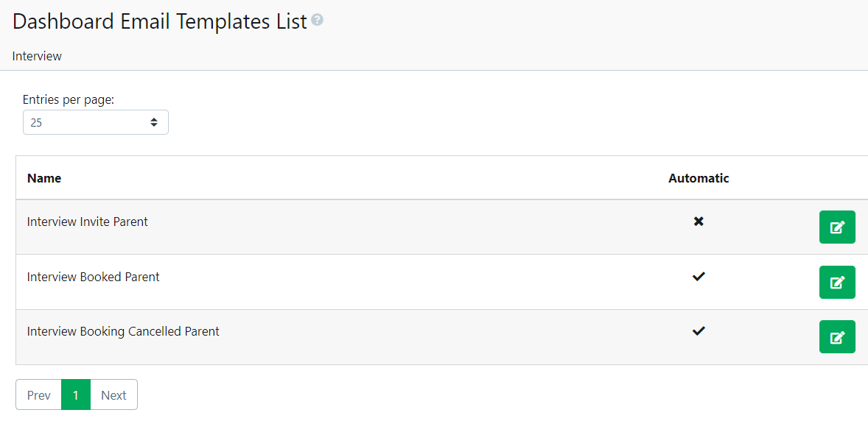This screenshot has height=421, width=868.
Task: Select page 1 in pagination
Action: tap(75, 395)
